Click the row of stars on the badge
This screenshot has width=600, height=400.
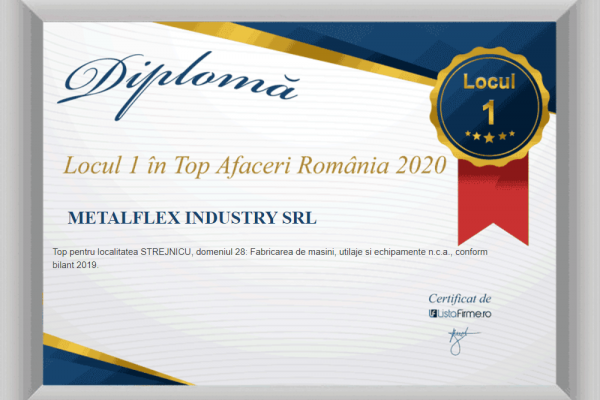click(488, 136)
